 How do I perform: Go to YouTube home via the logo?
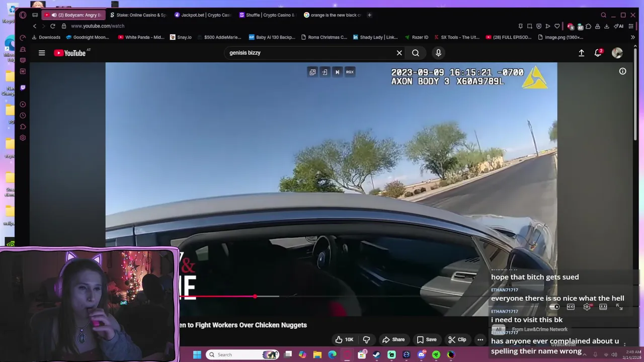tap(70, 53)
